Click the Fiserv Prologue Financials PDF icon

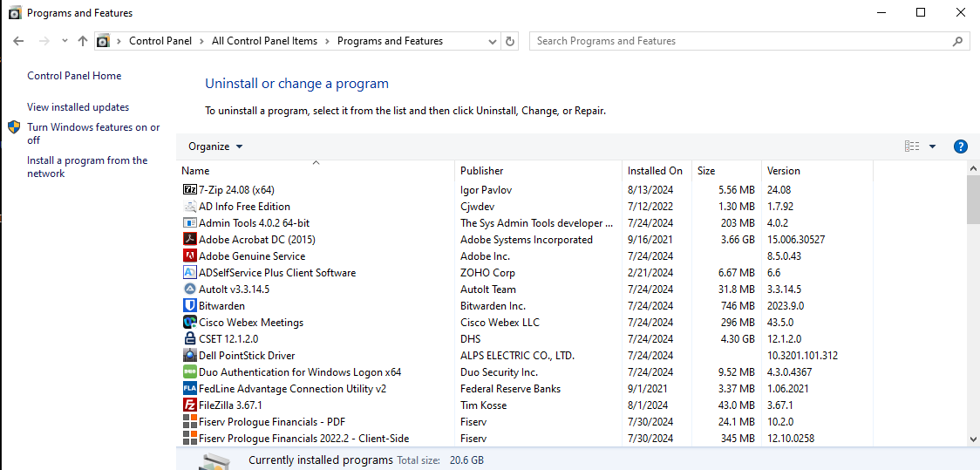(x=189, y=422)
